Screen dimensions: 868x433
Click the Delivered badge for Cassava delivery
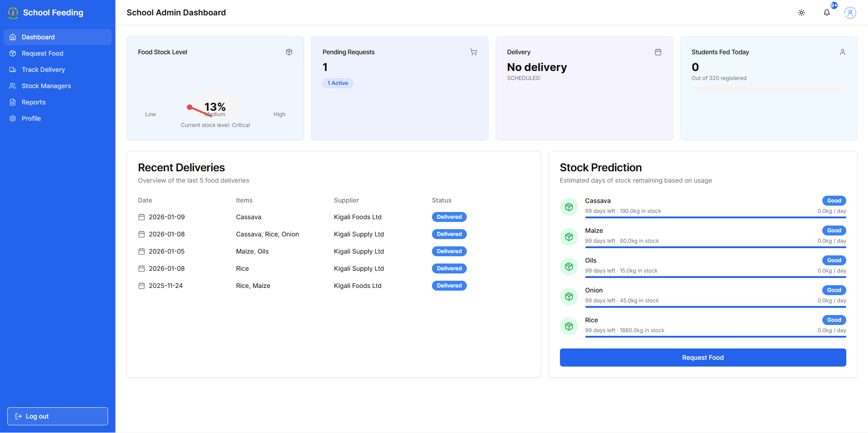(449, 217)
